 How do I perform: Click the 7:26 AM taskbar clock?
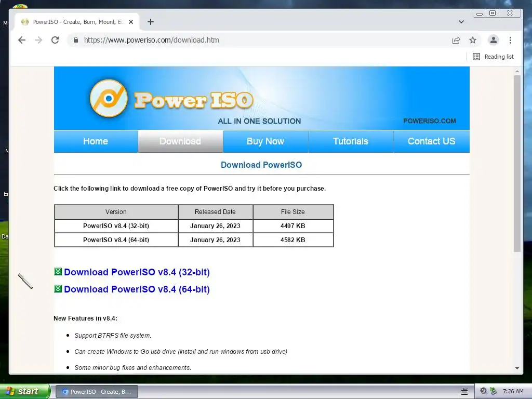513,392
